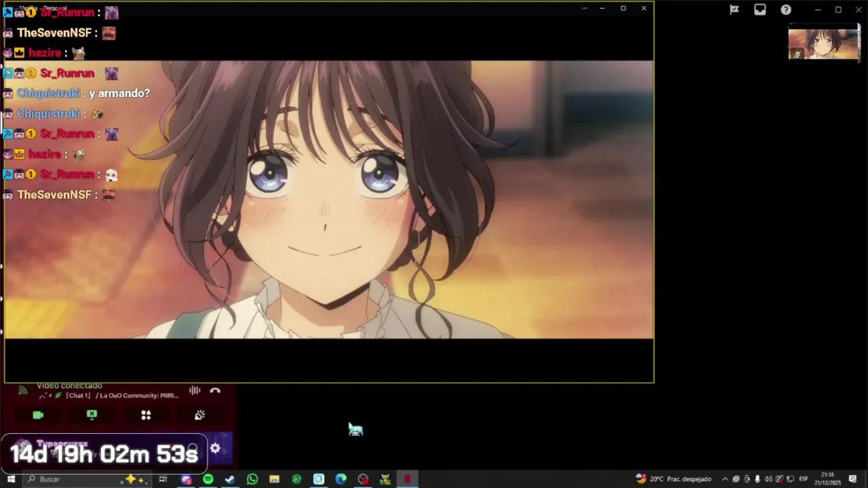Open Discord user settings gear
The image size is (868, 488).
click(215, 448)
